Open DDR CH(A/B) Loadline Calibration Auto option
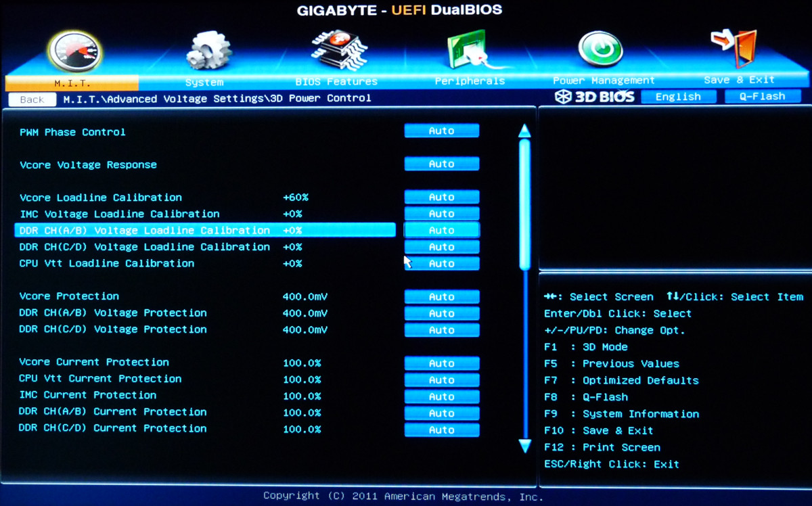Viewport: 812px width, 506px height. pyautogui.click(x=442, y=230)
